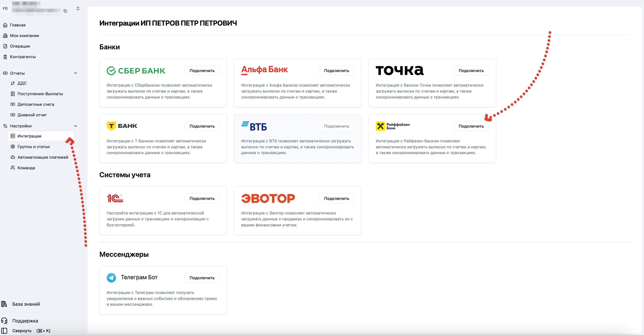
Task: Click the Сбербанк integration description text
Action: 159,91
